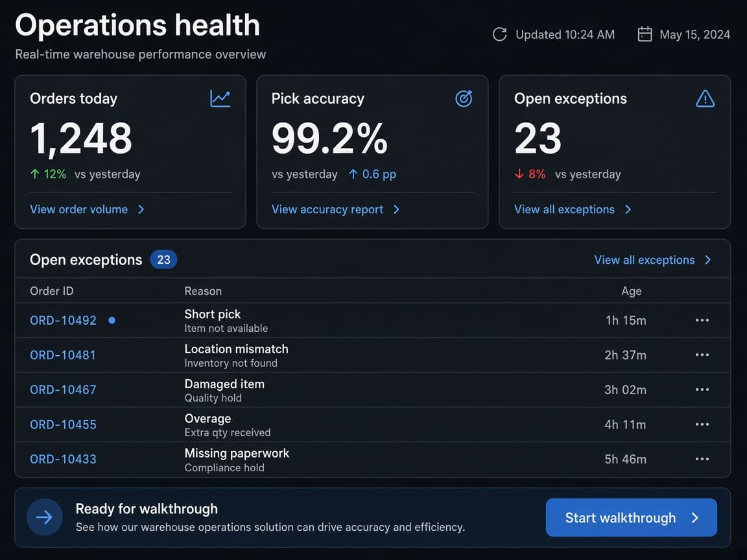
Task: Open View all exceptions link in summary card
Action: point(565,209)
